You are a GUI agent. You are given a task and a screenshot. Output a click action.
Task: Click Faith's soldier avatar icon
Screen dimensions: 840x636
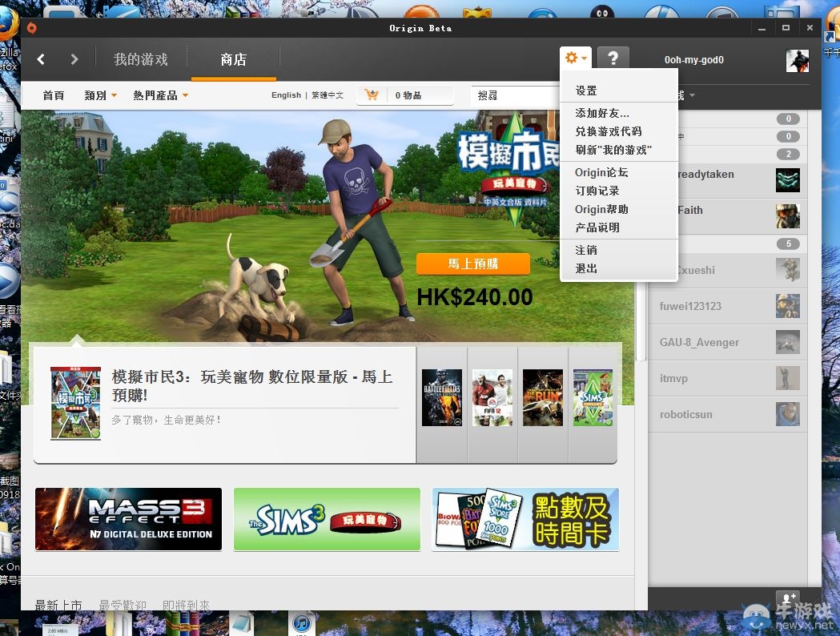787,216
